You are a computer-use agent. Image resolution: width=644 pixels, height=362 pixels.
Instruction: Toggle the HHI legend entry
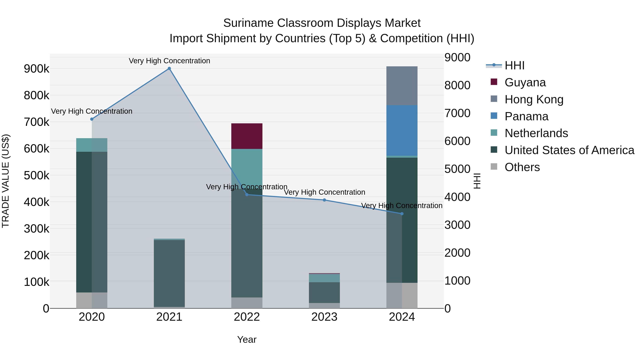[505, 65]
